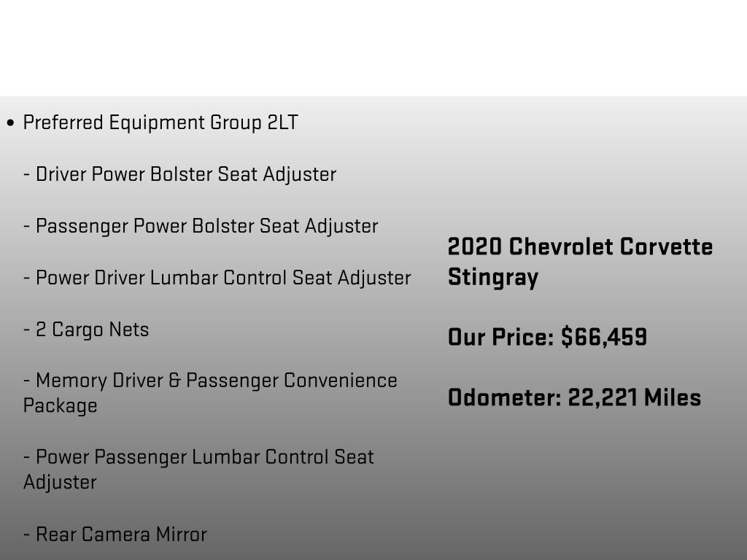Click Power Passenger Lumbar Control Seat Adjuster
The height and width of the screenshot is (560, 747).
point(198,470)
